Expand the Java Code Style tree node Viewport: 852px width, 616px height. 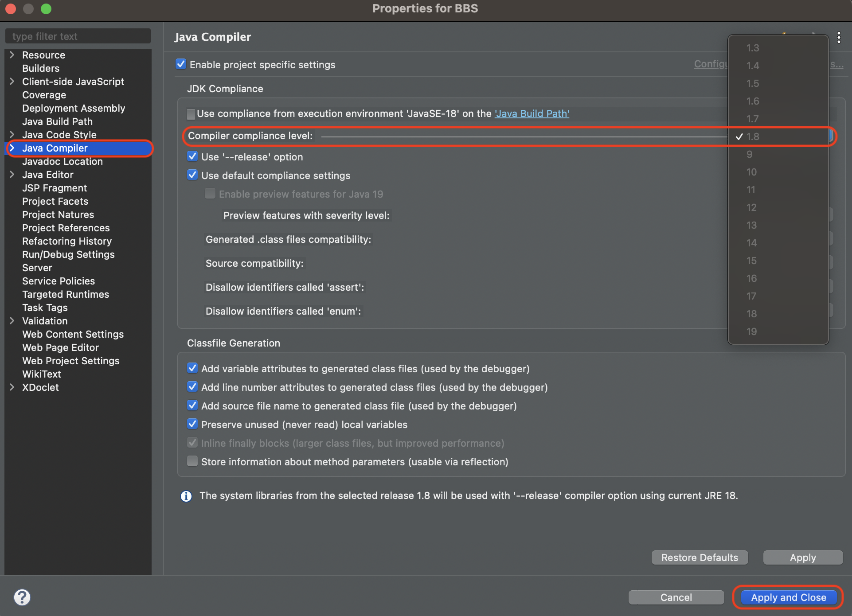click(x=12, y=135)
